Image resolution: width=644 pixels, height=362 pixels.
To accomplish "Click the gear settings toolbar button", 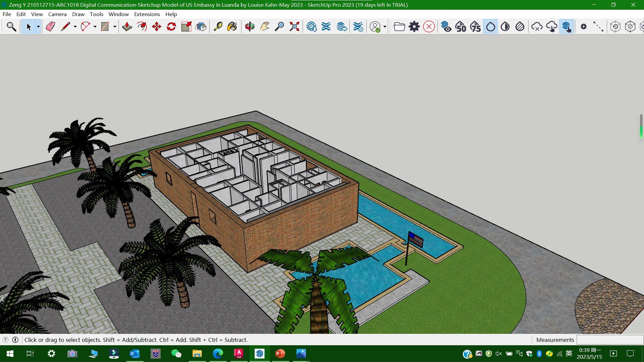I will pyautogui.click(x=414, y=26).
